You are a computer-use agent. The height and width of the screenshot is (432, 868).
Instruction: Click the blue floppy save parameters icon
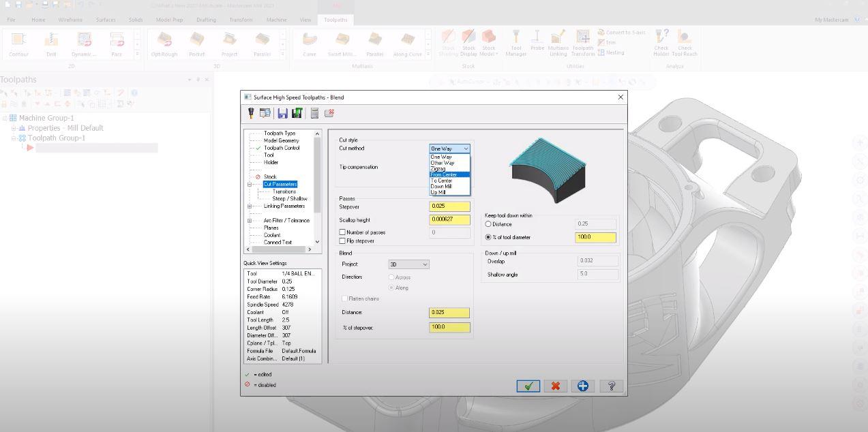(282, 113)
